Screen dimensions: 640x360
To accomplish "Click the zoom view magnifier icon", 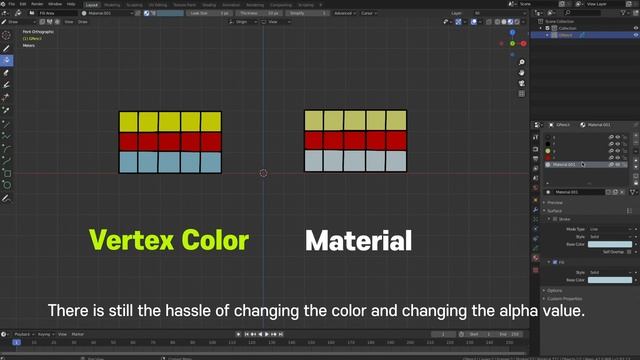I will coord(521,62).
